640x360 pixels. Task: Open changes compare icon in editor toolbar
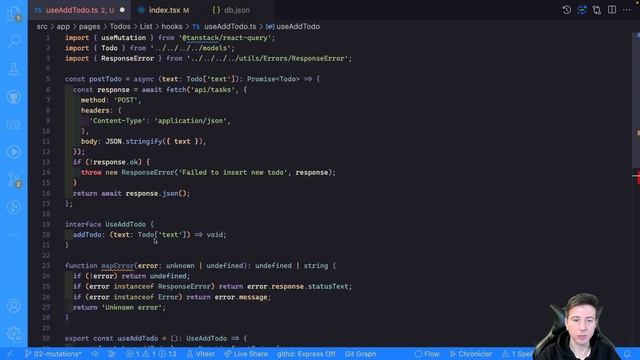pyautogui.click(x=597, y=10)
